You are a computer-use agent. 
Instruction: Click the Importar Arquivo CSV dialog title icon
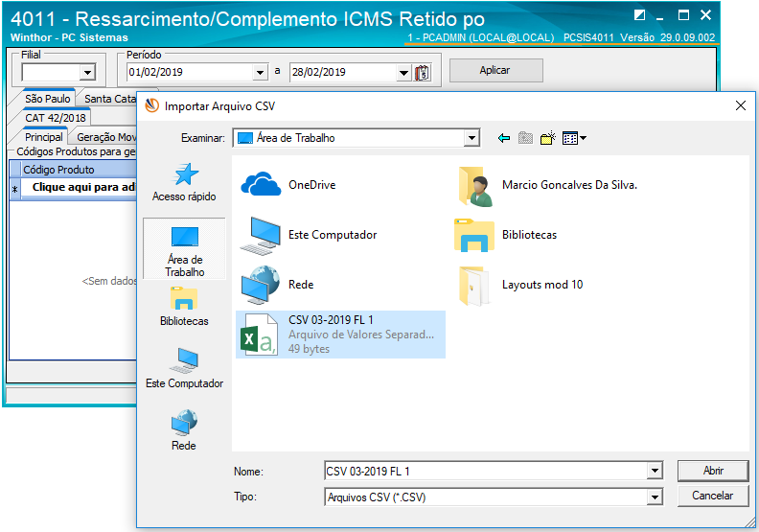[x=152, y=106]
